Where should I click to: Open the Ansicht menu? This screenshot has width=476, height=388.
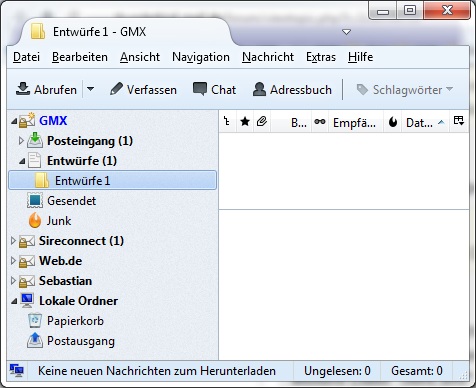140,57
